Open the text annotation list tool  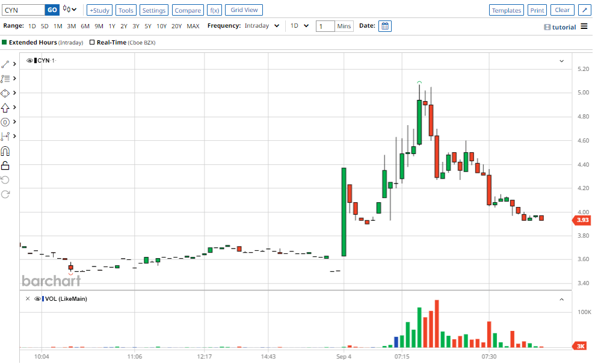click(x=5, y=79)
